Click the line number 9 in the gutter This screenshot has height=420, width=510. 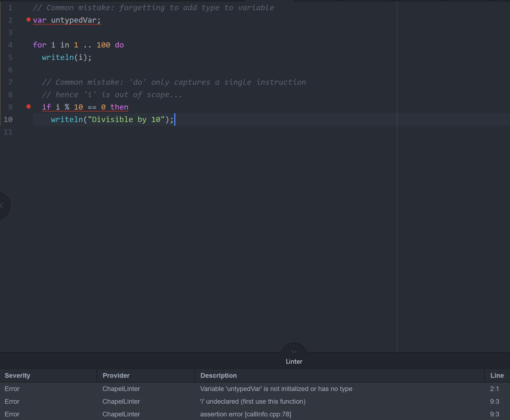10,107
